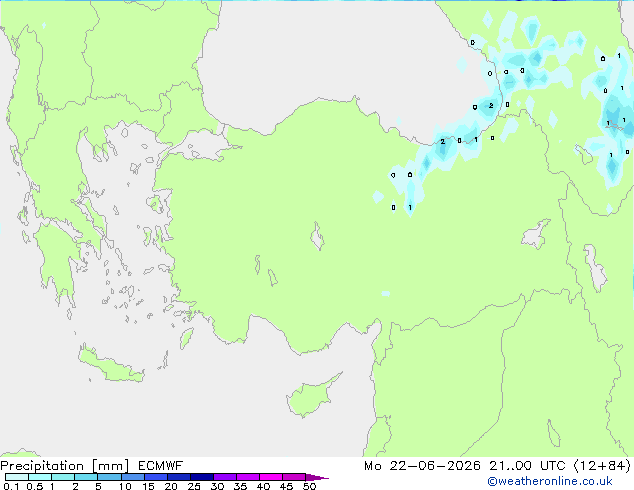Click the 'Mo 22-06-2026' date text
Screen dimensions: 634x490
[x=422, y=466]
